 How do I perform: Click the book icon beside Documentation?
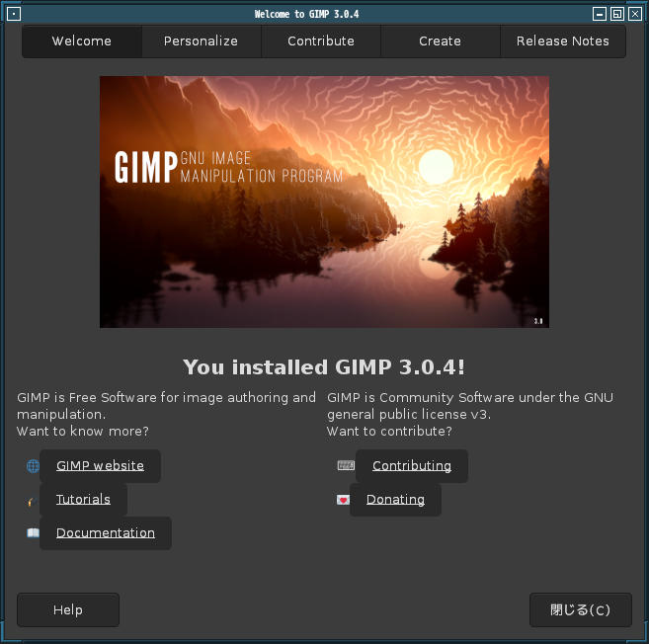coord(34,532)
